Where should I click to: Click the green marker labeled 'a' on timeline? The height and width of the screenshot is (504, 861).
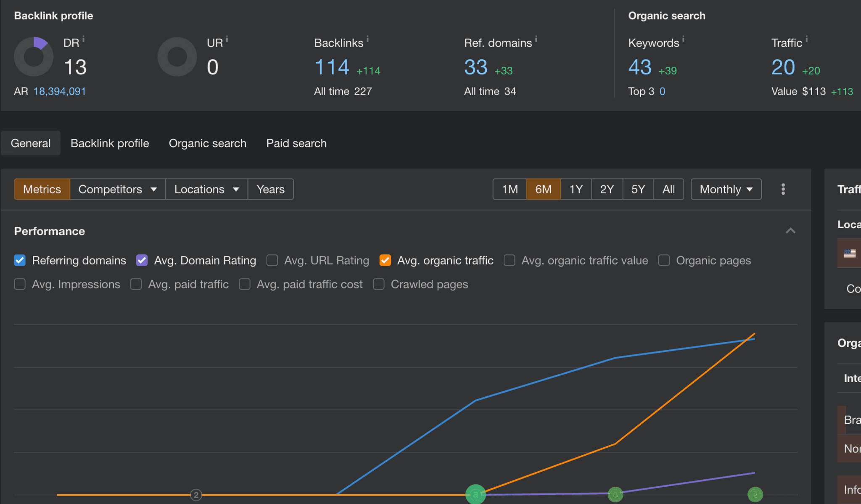click(475, 494)
